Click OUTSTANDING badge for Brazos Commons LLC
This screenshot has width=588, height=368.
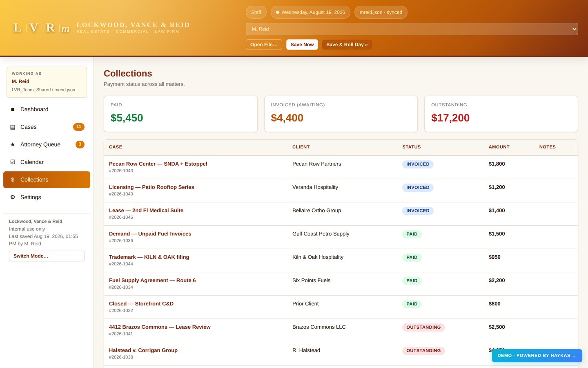(423, 328)
